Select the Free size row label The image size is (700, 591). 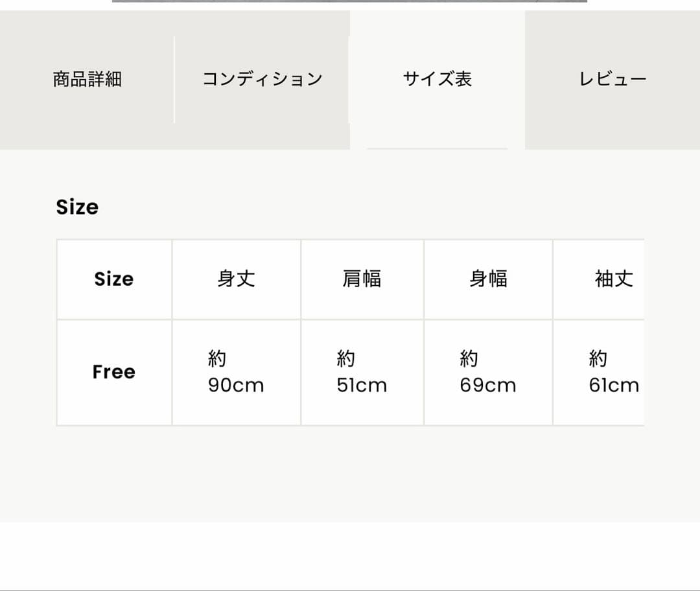coord(114,372)
